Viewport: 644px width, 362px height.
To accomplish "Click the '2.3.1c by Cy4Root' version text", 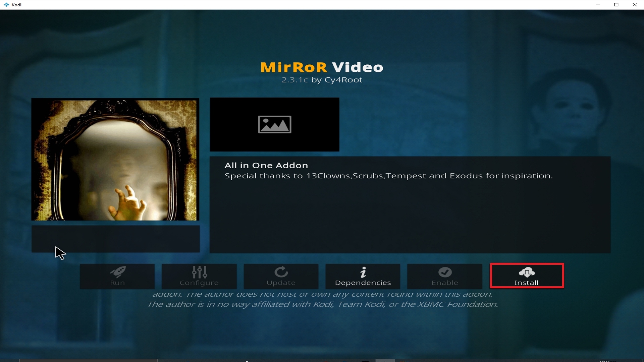I will (322, 80).
